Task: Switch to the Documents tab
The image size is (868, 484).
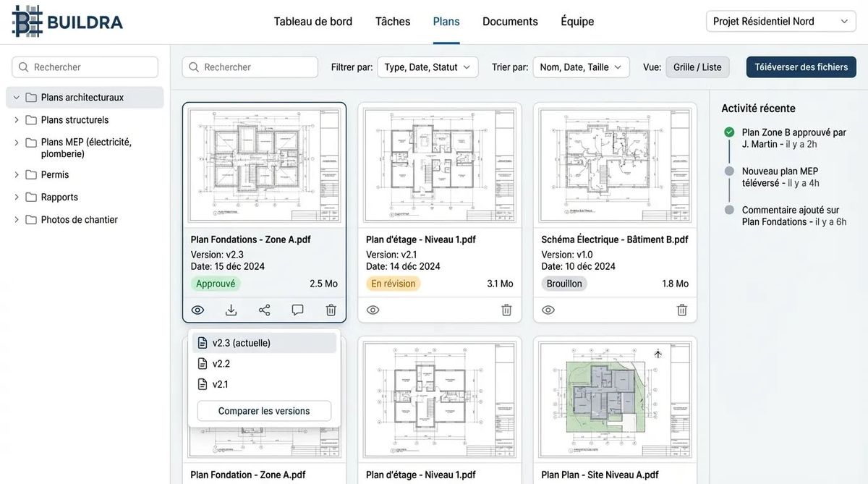Action: pyautogui.click(x=510, y=22)
